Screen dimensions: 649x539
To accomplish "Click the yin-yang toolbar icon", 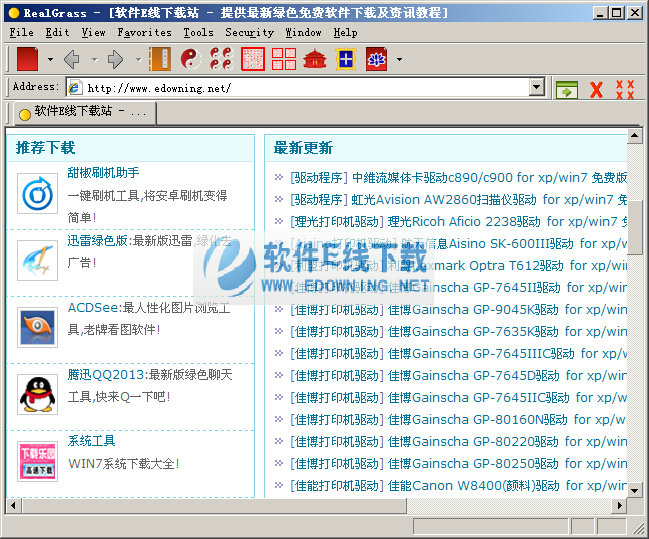I will [190, 59].
